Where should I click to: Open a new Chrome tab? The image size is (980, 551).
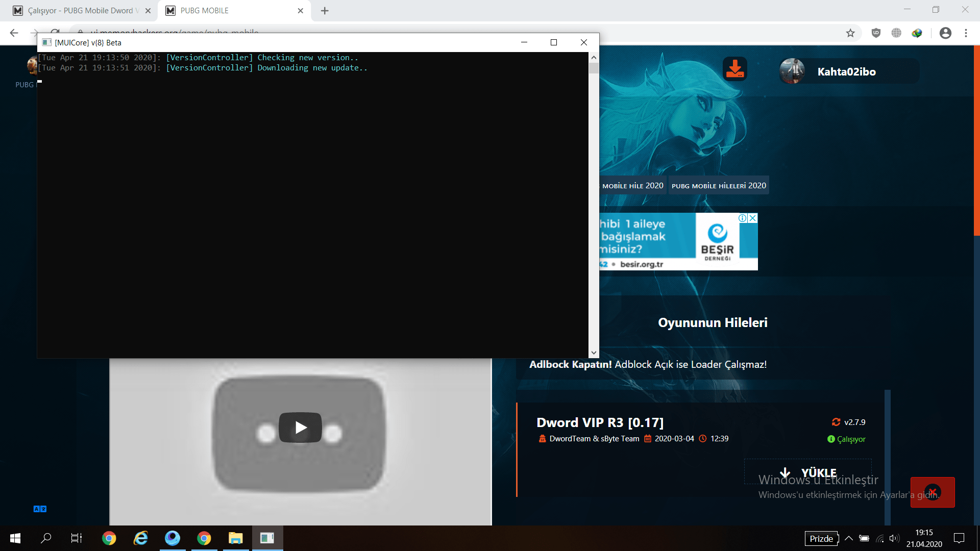click(325, 11)
